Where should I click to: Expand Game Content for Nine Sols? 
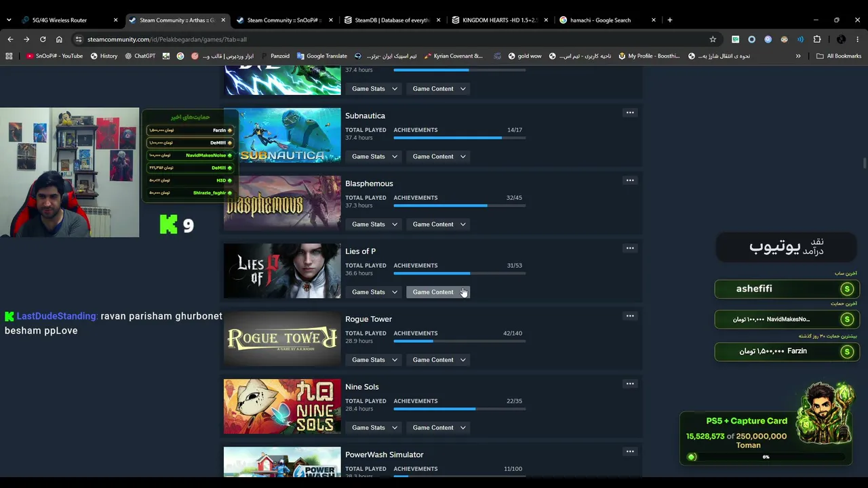439,428
